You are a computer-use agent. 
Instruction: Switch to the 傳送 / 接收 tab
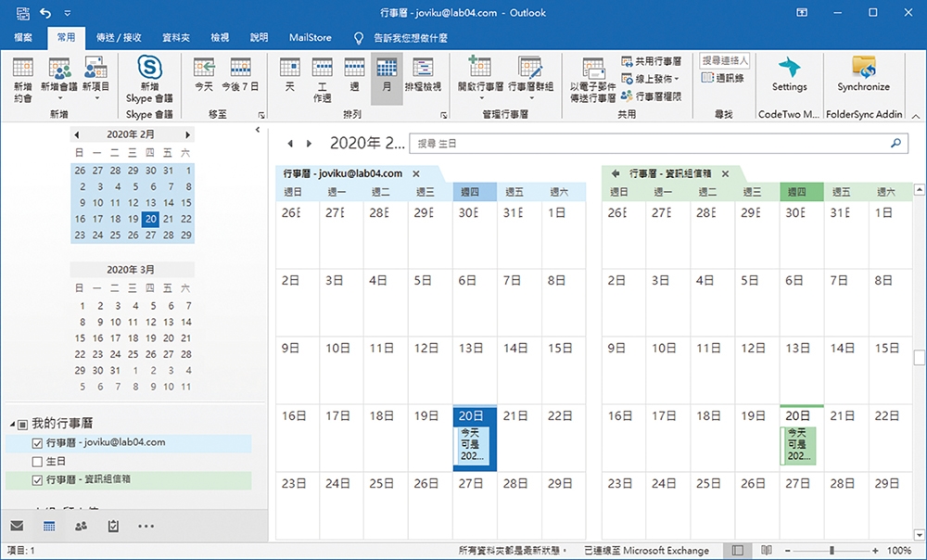119,37
